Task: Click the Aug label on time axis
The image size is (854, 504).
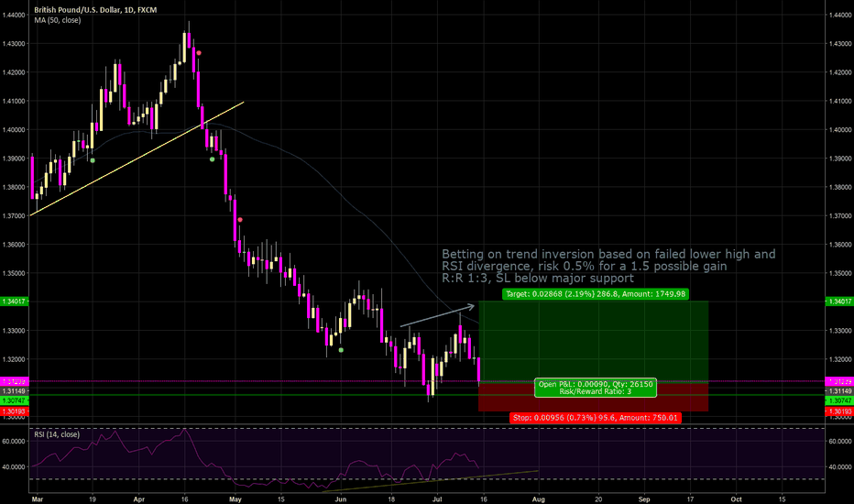Action: click(x=539, y=499)
